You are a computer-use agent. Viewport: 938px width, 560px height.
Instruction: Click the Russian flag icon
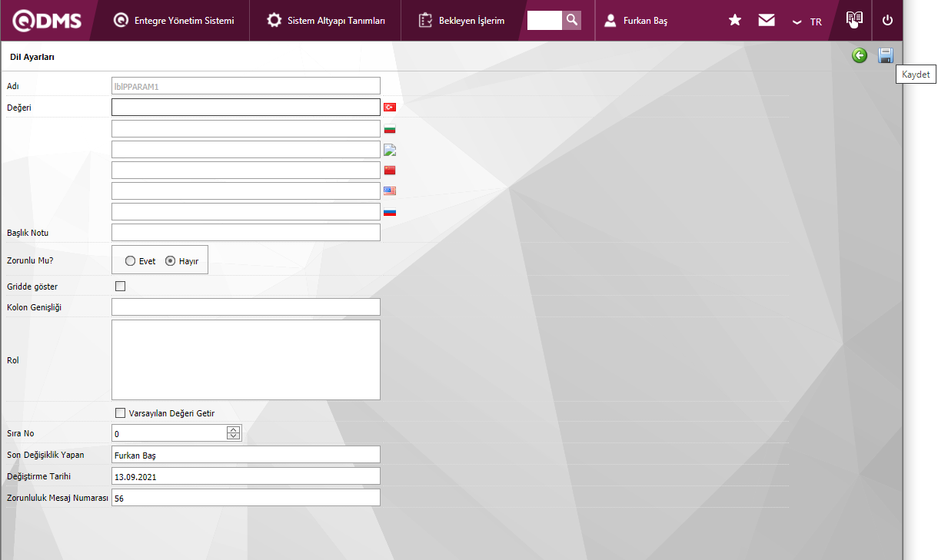390,211
